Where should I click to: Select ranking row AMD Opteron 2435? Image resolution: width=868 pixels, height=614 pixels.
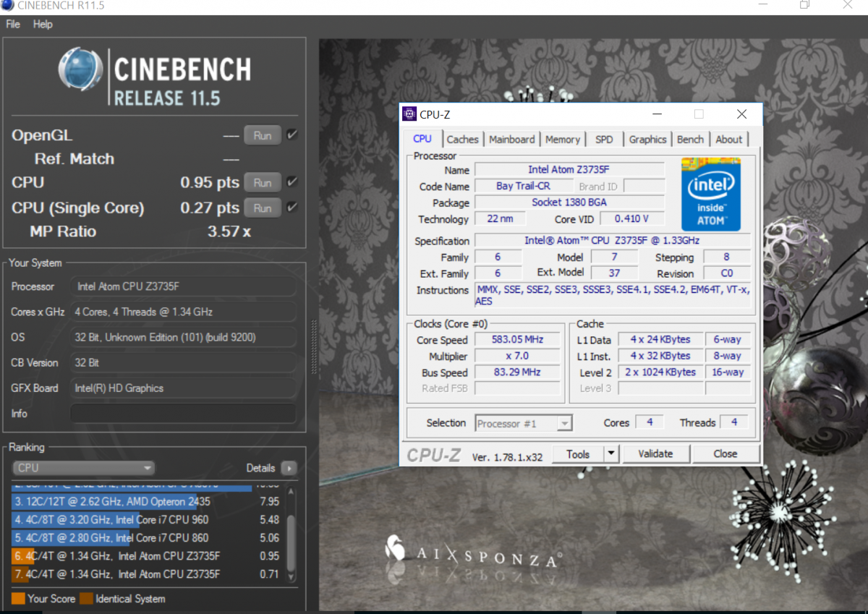[146, 501]
